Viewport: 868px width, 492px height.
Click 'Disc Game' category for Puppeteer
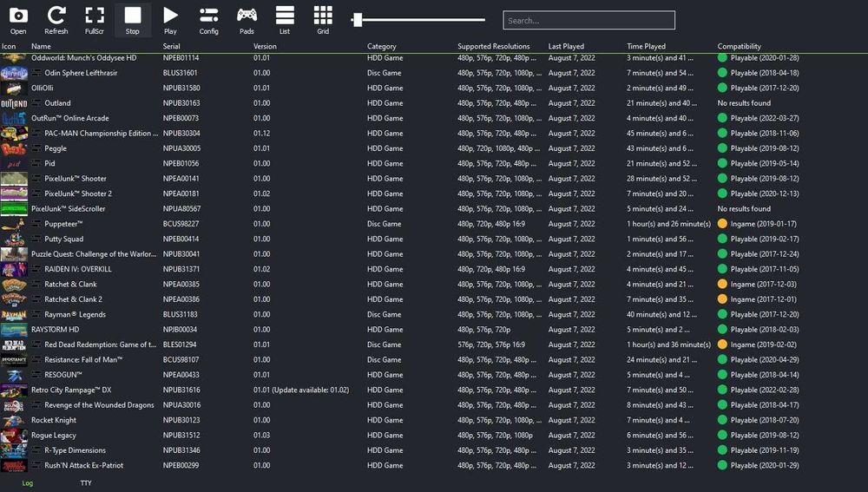[x=385, y=224]
